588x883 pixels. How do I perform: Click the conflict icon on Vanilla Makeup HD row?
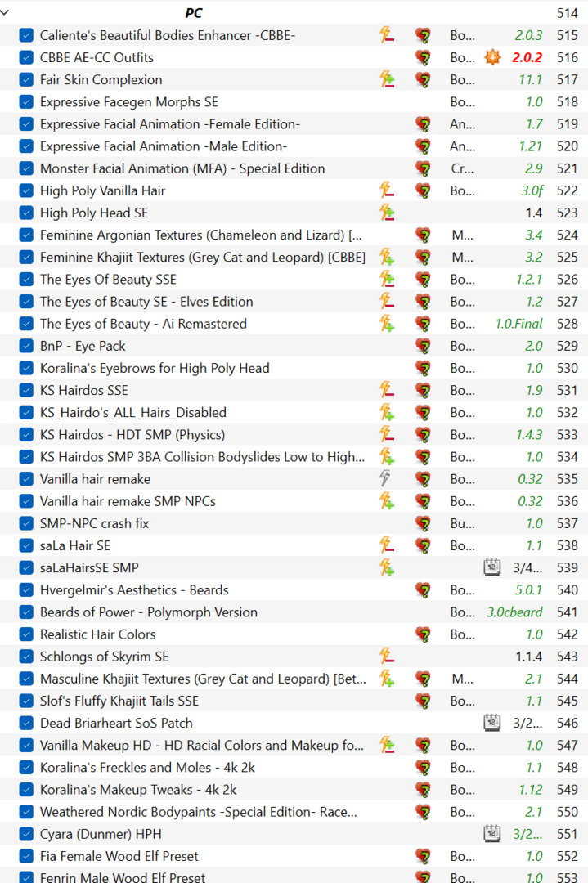[386, 745]
